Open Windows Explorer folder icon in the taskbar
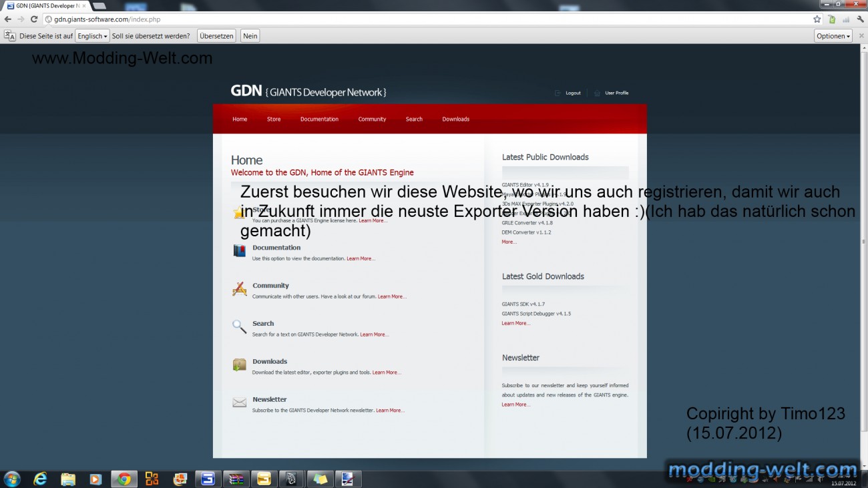The width and height of the screenshot is (868, 488). pos(68,479)
